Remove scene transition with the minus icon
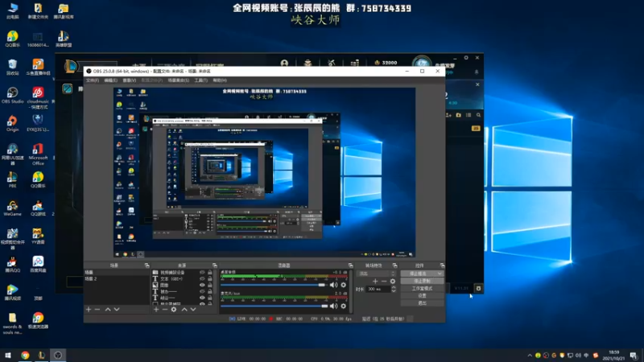644x362 pixels. [384, 281]
